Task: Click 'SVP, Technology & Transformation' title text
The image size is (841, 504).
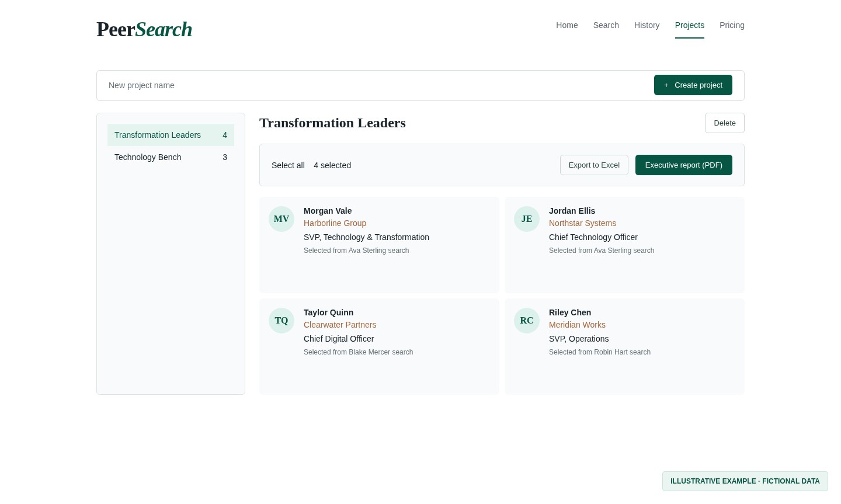Action: (x=366, y=237)
